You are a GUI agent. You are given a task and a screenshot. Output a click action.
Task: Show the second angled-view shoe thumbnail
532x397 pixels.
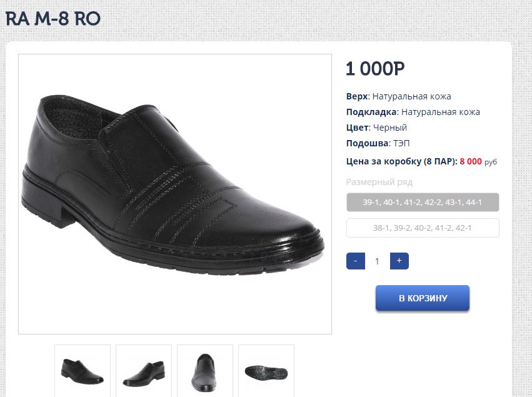[144, 370]
